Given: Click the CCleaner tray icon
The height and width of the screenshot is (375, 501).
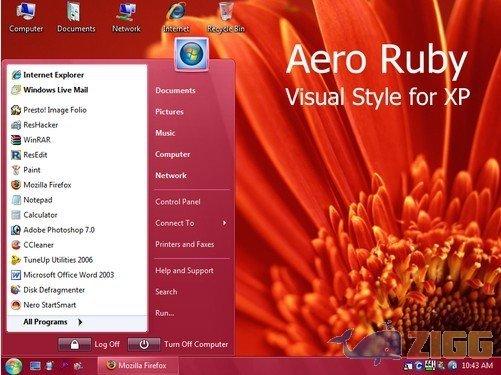Looking at the screenshot, I should click(x=419, y=366).
